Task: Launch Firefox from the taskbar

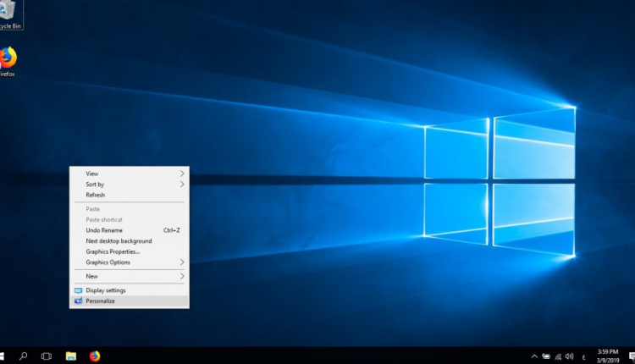Action: (x=95, y=356)
